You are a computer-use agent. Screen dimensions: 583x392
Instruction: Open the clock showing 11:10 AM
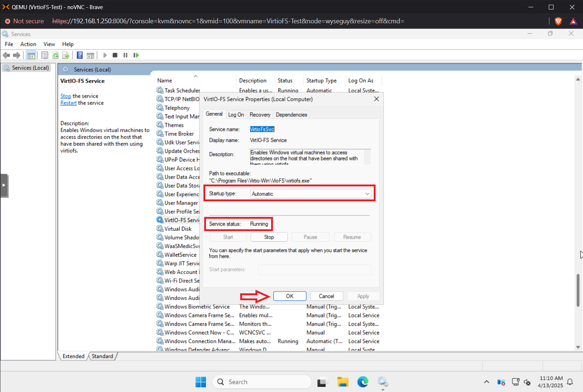551,382
